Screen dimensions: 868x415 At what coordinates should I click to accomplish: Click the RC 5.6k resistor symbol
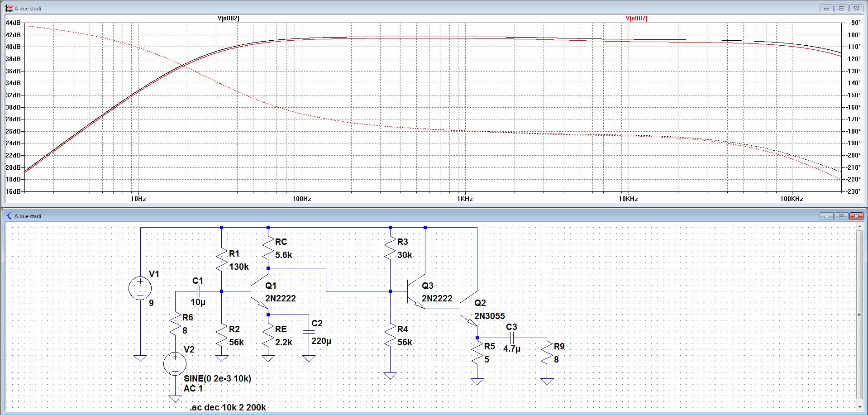click(268, 248)
